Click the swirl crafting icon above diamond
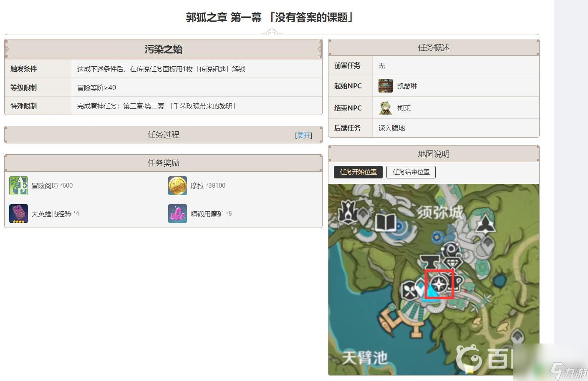The height and width of the screenshot is (381, 588). pyautogui.click(x=451, y=251)
